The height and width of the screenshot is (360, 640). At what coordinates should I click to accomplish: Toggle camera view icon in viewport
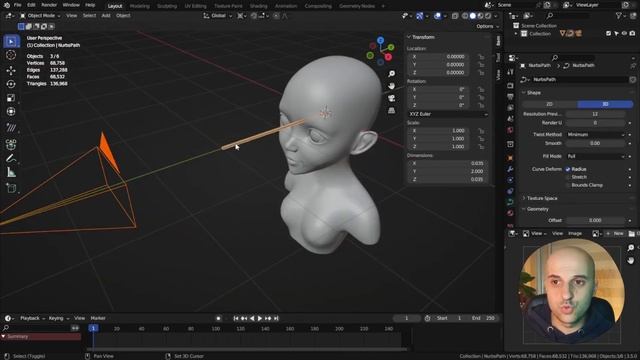point(391,98)
